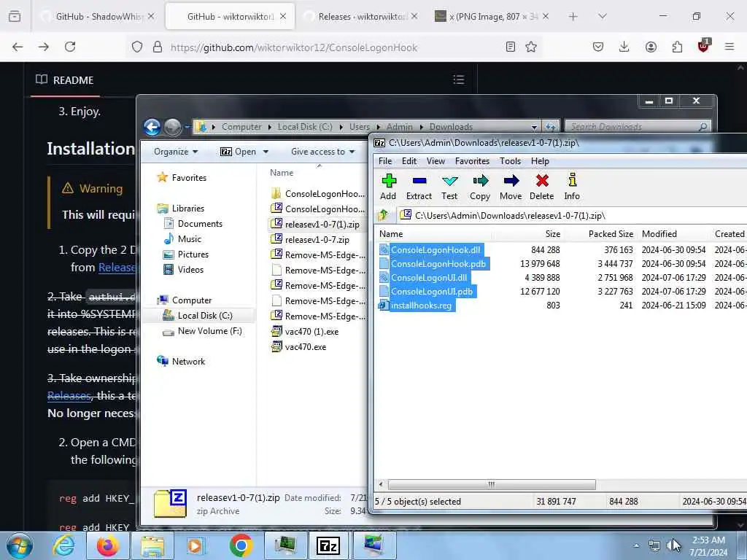Screen dimensions: 747x560
Task: Open the Organize dropdown in Explorer
Action: pos(176,152)
